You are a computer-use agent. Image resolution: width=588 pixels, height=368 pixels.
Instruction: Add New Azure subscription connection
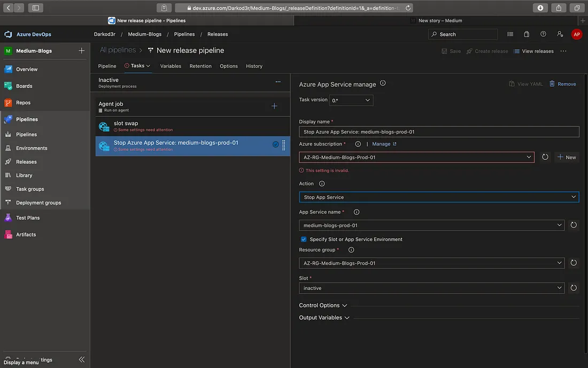[566, 157]
